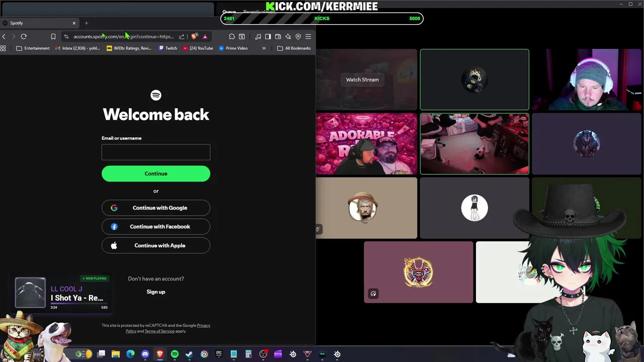Click the Watch Stream button
644x362 pixels.
[362, 79]
